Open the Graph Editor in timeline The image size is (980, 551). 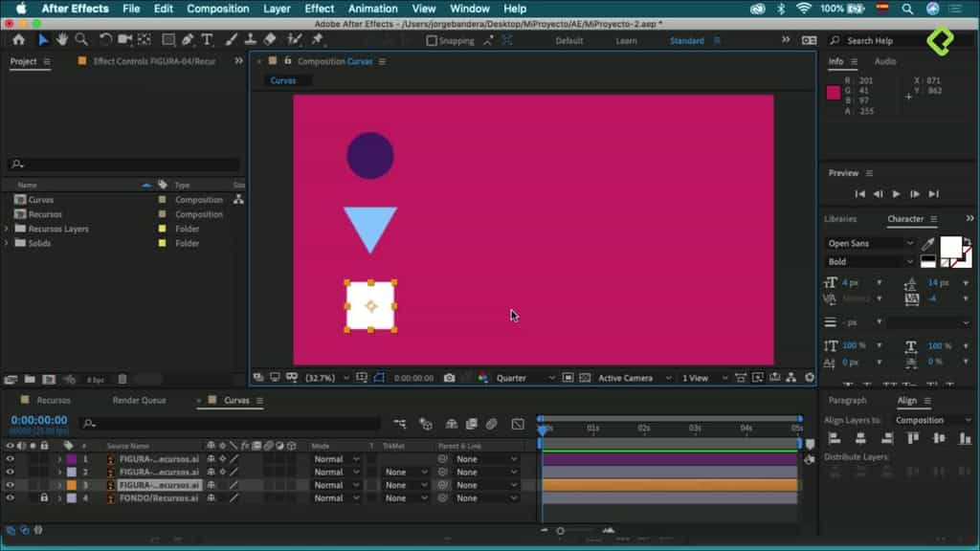coord(518,424)
